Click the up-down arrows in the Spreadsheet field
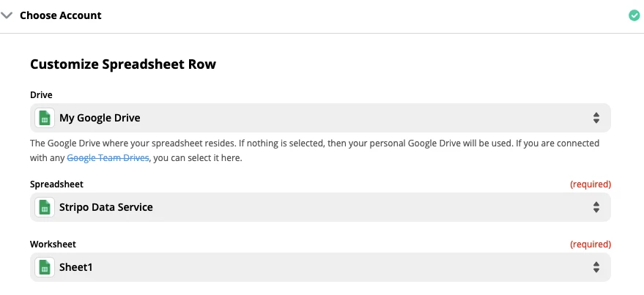The height and width of the screenshot is (295, 644). [596, 207]
